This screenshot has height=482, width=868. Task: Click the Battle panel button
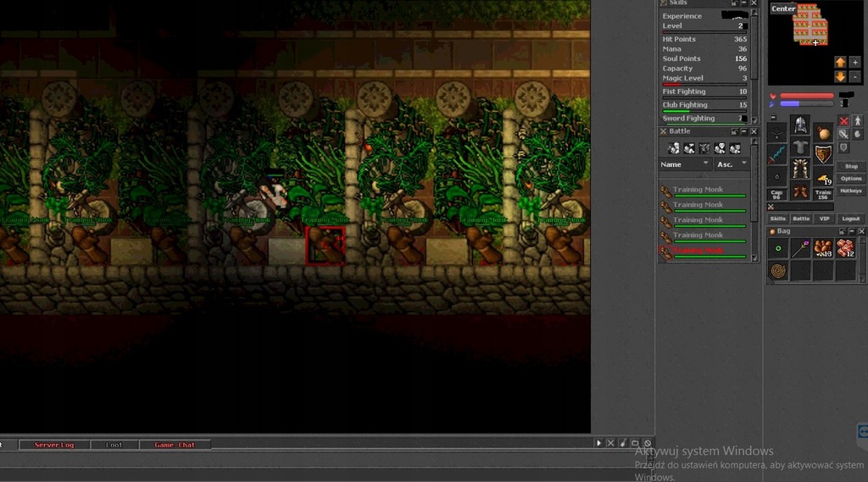(x=800, y=219)
